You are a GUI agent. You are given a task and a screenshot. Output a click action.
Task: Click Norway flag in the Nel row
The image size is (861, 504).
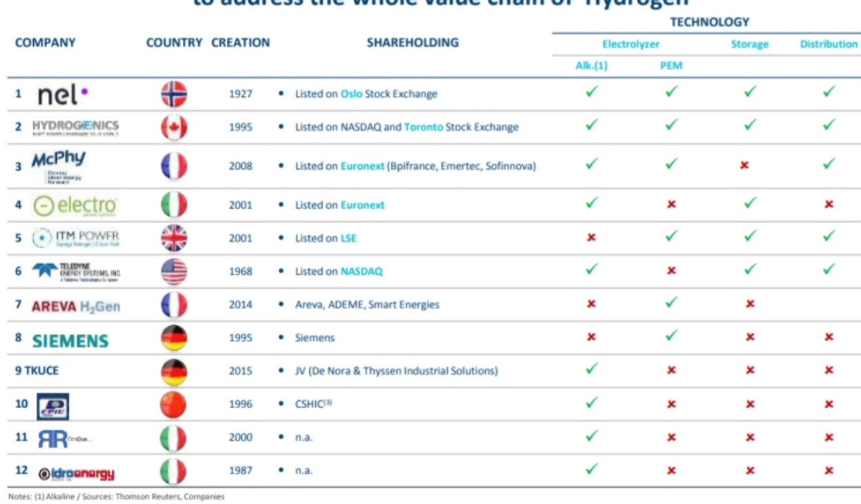[x=174, y=94]
